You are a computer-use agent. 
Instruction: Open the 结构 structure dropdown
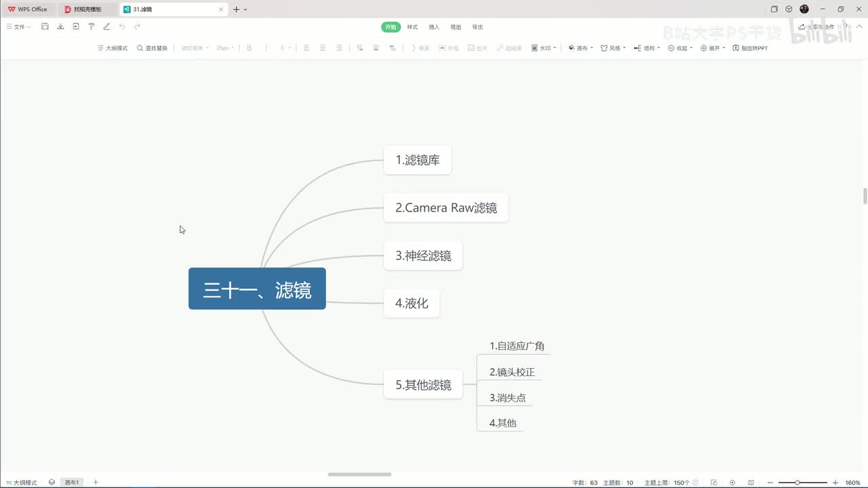[x=647, y=48]
